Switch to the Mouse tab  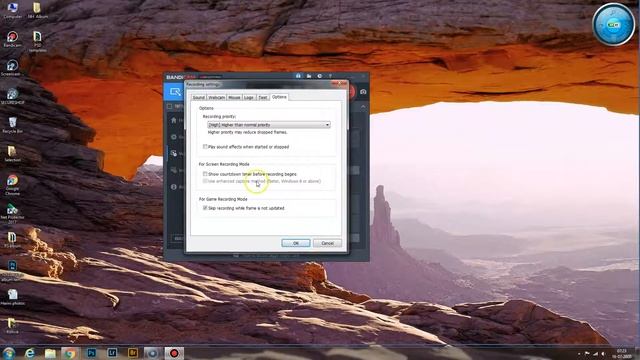pos(234,98)
